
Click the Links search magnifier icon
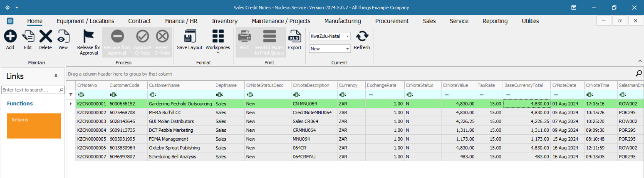point(61,90)
